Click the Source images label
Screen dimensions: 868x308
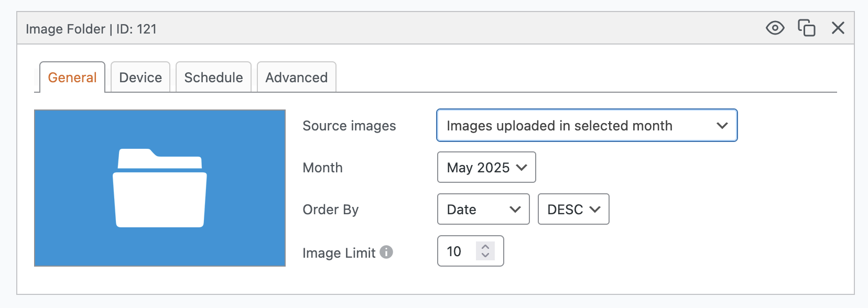(x=349, y=126)
